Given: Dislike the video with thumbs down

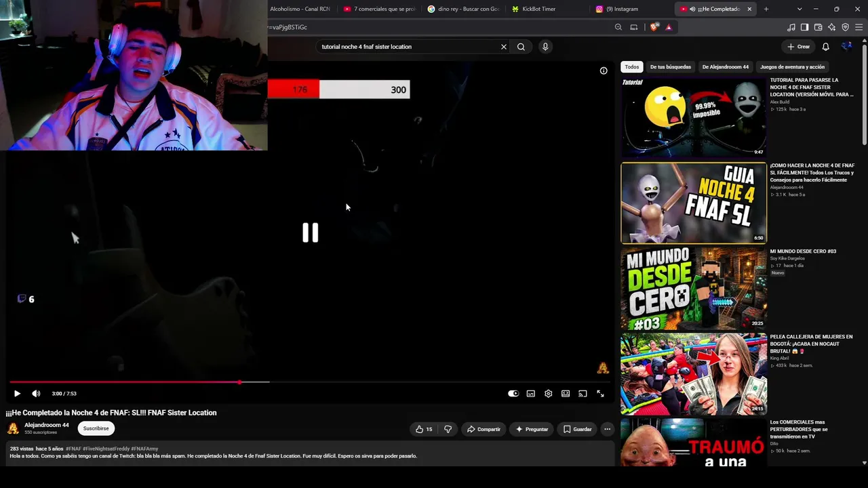Looking at the screenshot, I should click(448, 429).
